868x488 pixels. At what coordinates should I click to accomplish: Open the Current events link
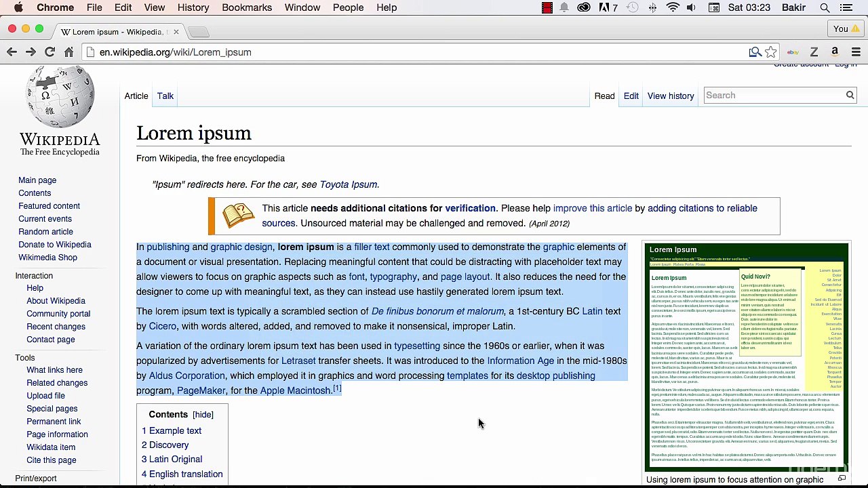(45, 219)
